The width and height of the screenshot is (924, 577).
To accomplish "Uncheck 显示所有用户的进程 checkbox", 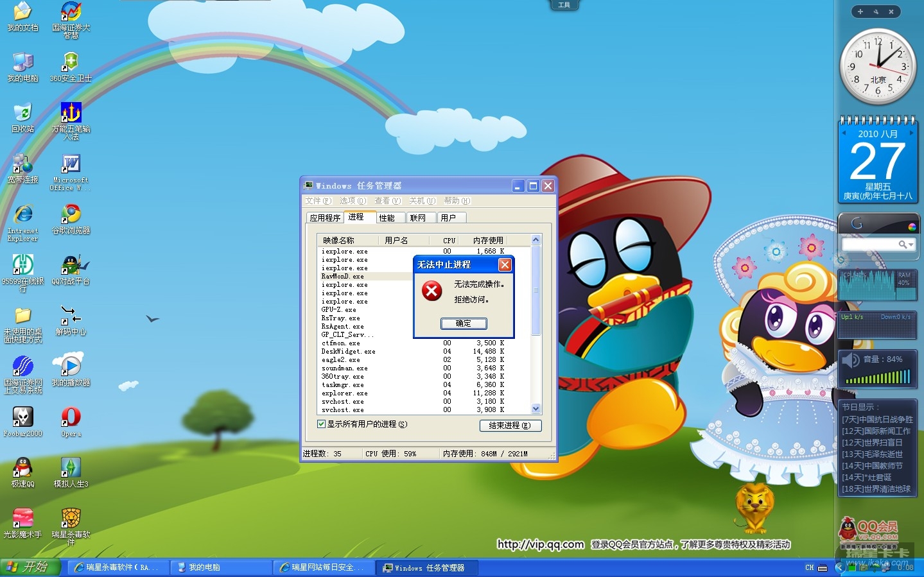I will (x=321, y=424).
